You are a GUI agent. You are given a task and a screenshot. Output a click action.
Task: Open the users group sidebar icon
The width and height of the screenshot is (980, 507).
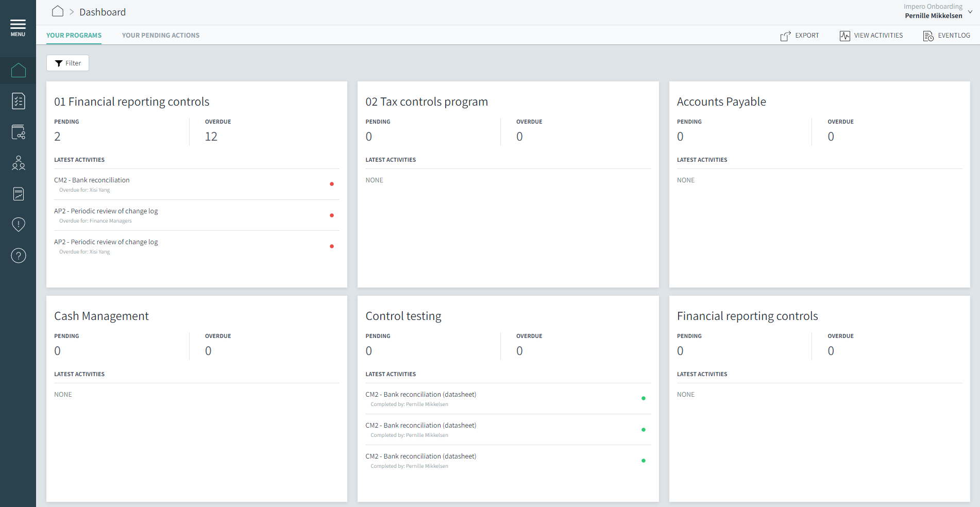pos(19,163)
